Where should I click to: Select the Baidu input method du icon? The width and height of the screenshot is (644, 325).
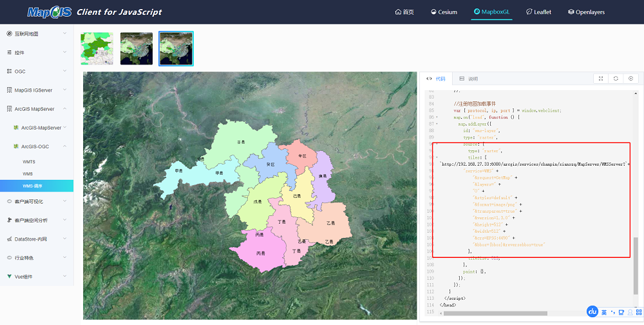(x=592, y=312)
